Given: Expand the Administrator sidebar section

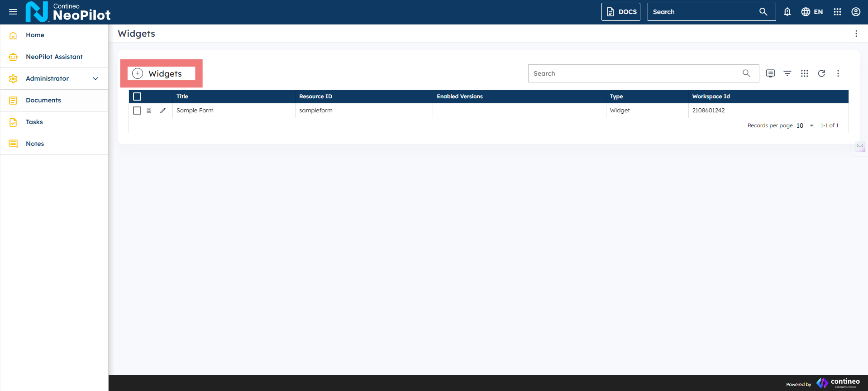Looking at the screenshot, I should tap(54, 78).
